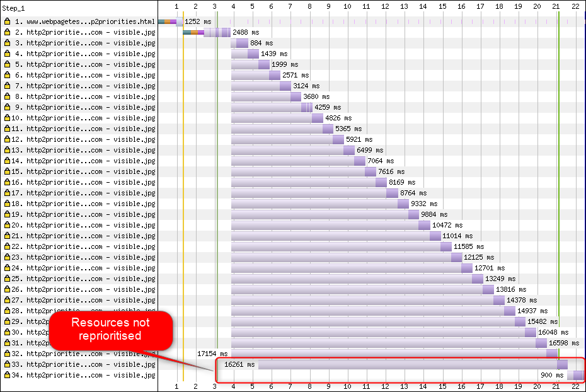Click the "1252 ms" timing value
Image resolution: width=586 pixels, height=392 pixels.
click(x=198, y=21)
